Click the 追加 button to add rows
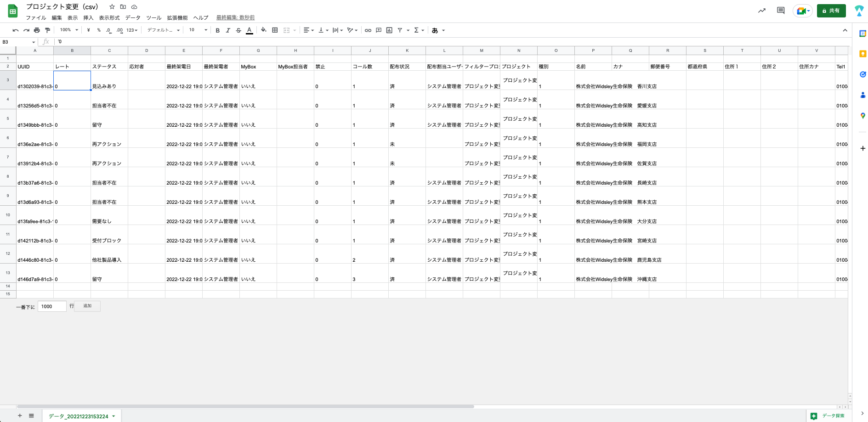868x422 pixels. pos(87,306)
